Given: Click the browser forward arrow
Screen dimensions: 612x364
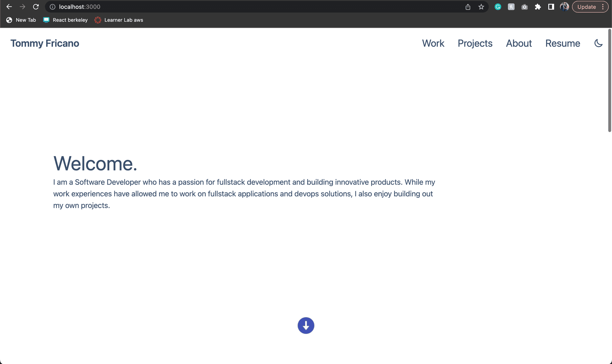Looking at the screenshot, I should tap(22, 7).
